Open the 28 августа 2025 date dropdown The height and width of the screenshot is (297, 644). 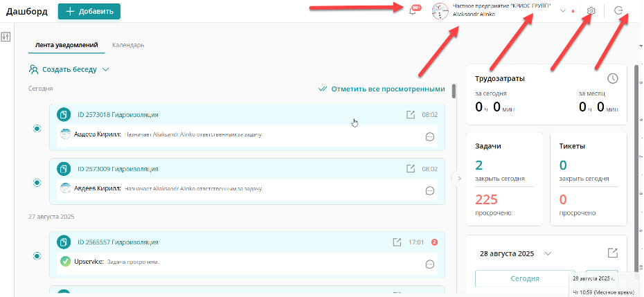[x=548, y=254]
